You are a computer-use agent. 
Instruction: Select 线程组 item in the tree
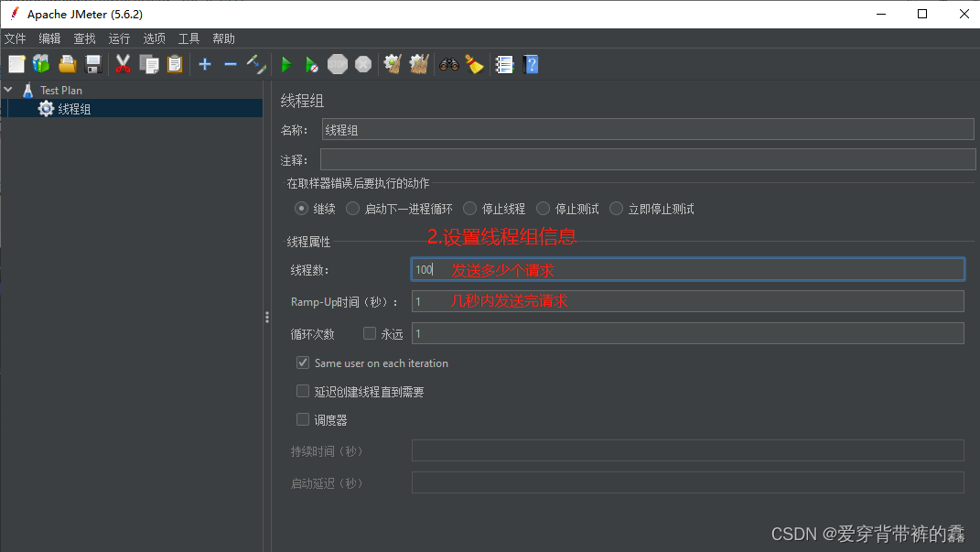point(74,109)
